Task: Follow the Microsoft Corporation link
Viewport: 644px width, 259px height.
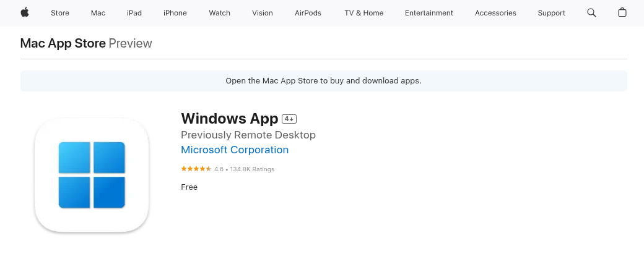Action: [235, 150]
